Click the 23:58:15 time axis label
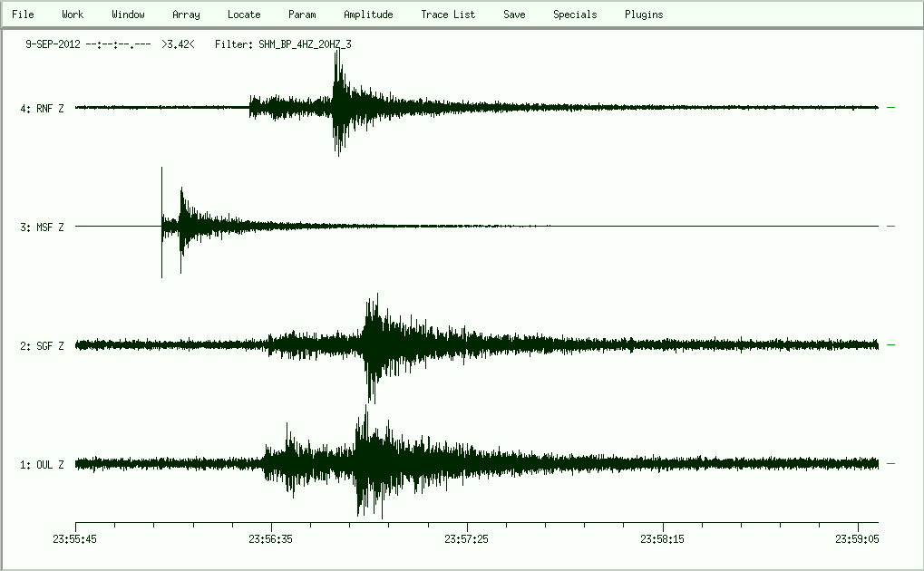 pos(663,538)
